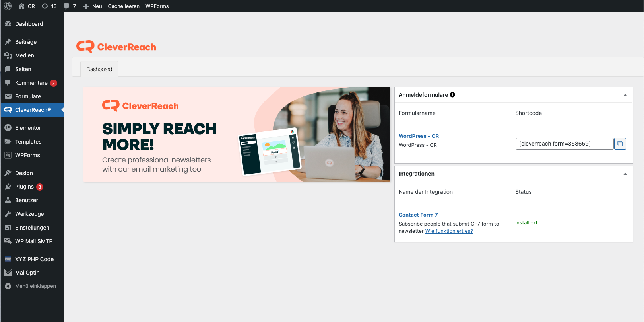
Task: Click the Menü einklappen arrow icon
Action: [x=8, y=286]
